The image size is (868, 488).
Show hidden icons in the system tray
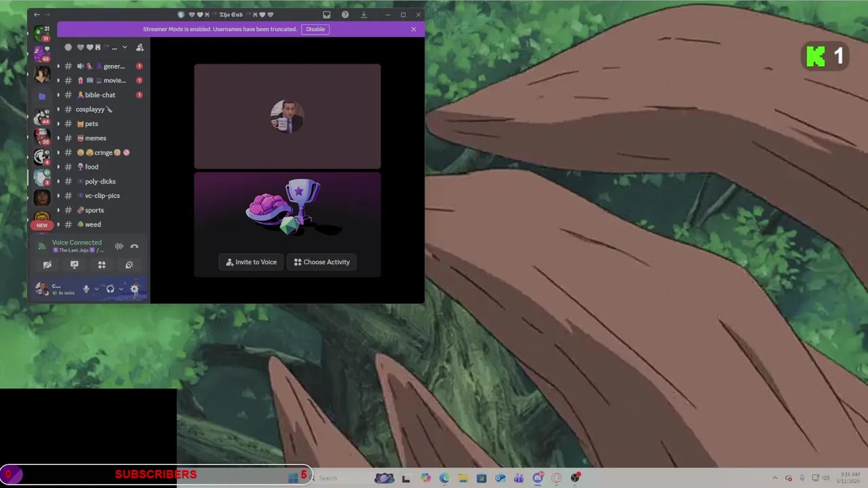pos(774,478)
